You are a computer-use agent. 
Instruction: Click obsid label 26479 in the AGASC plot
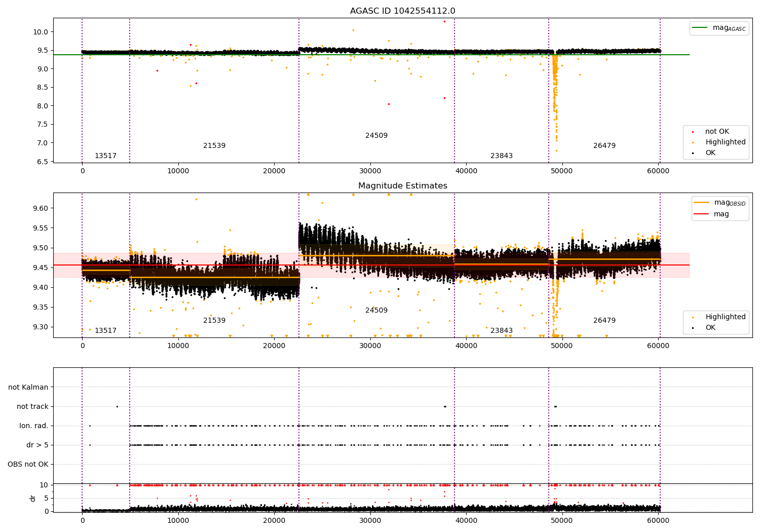pos(604,146)
